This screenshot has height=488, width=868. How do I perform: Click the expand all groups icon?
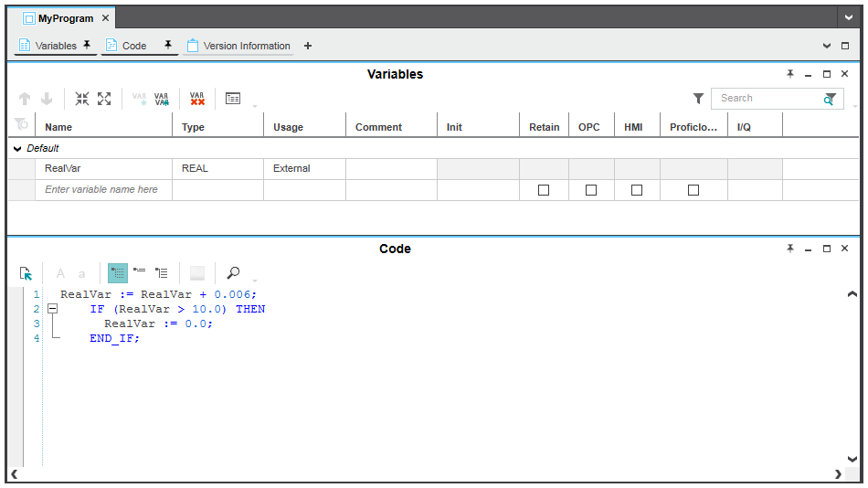(x=104, y=99)
